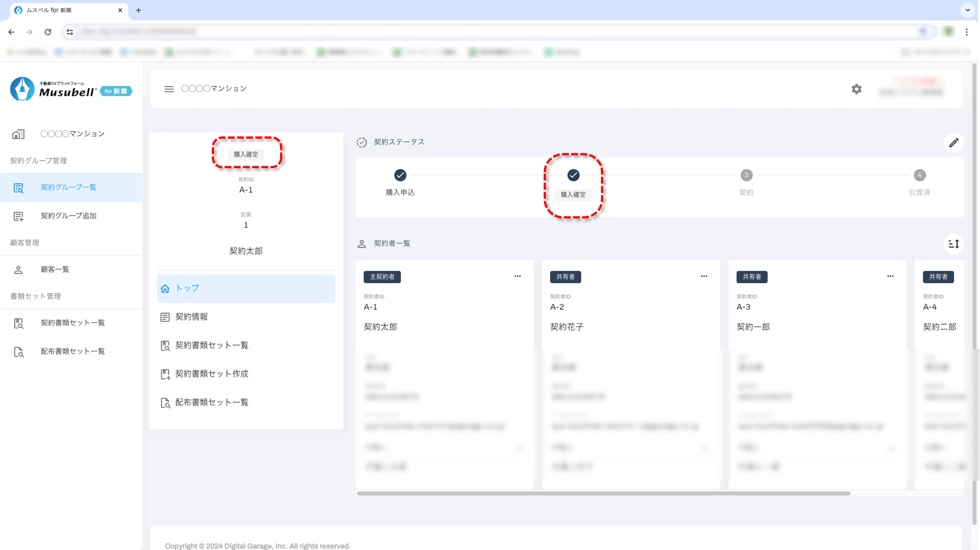Click the Chrome reload page icon
Screen dimensions: 980x550
48,32
